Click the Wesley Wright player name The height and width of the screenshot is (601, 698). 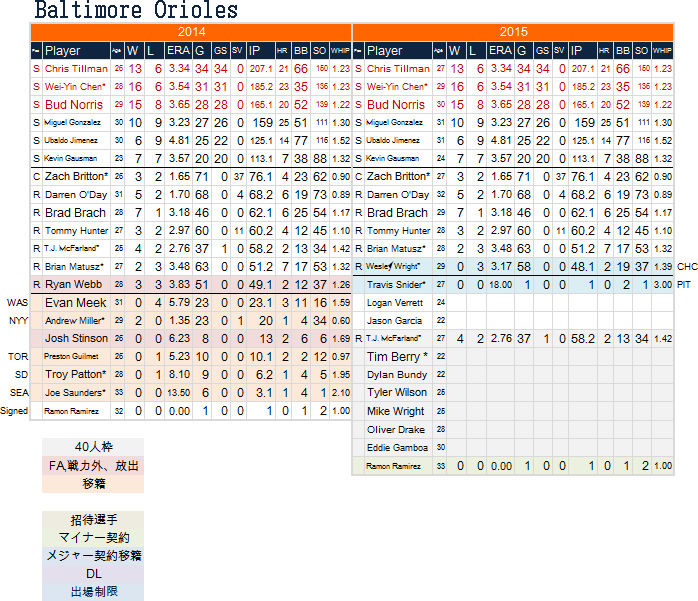(x=393, y=266)
